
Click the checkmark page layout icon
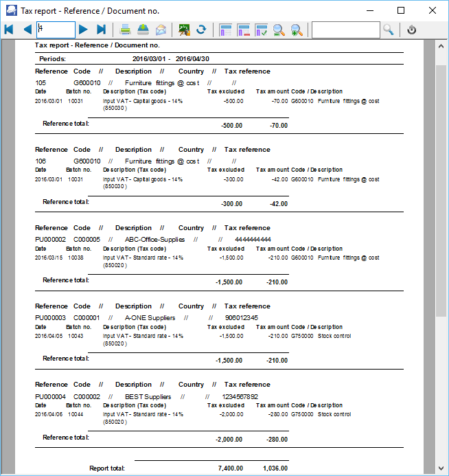click(262, 30)
